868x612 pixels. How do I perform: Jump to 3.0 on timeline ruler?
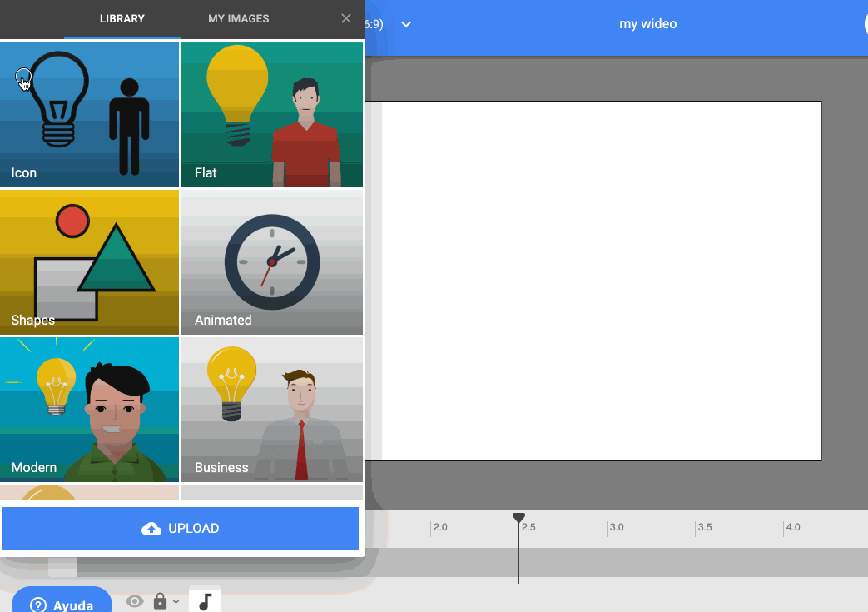click(x=616, y=527)
